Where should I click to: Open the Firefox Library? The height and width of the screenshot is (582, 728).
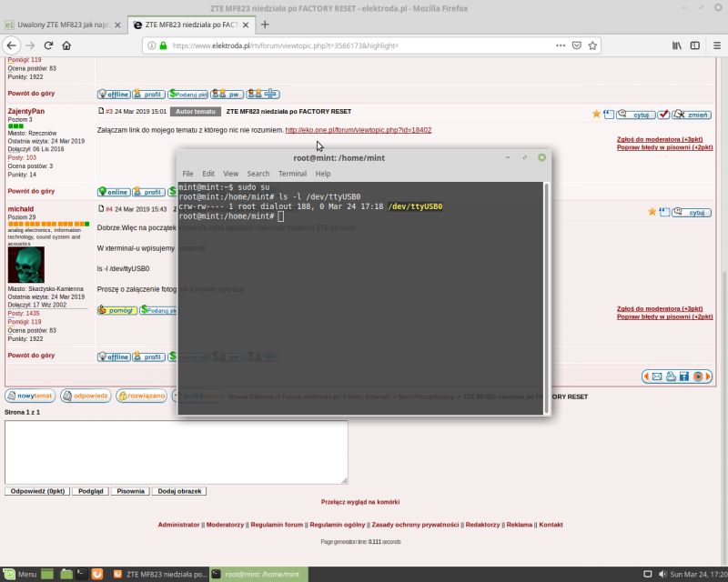(x=677, y=45)
